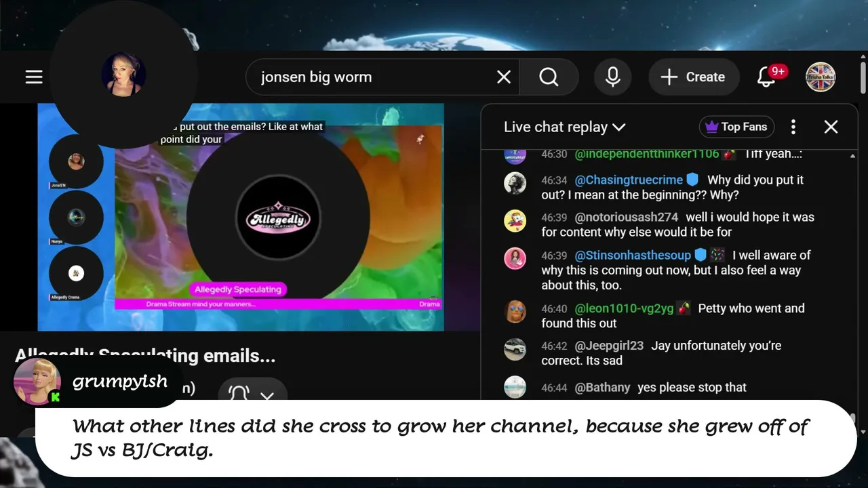Expand the Live chat replay dropdown
Viewport: 868px width, 488px height.
pos(564,127)
